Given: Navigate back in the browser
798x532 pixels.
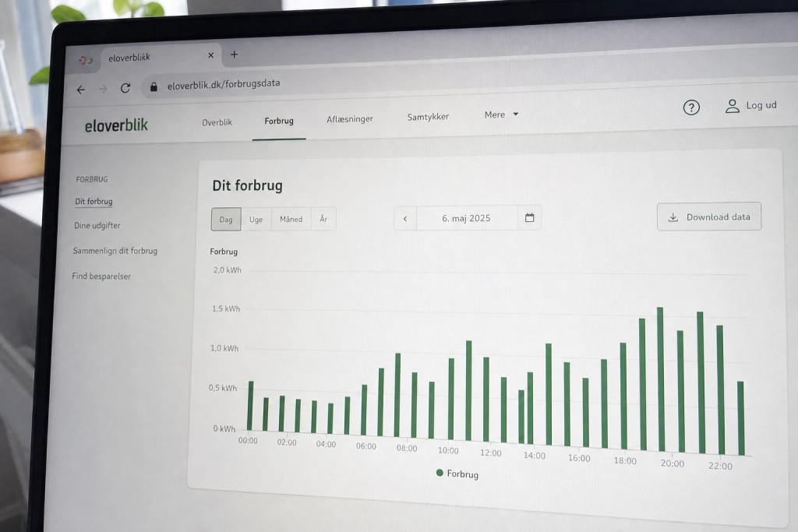Looking at the screenshot, I should coord(81,90).
